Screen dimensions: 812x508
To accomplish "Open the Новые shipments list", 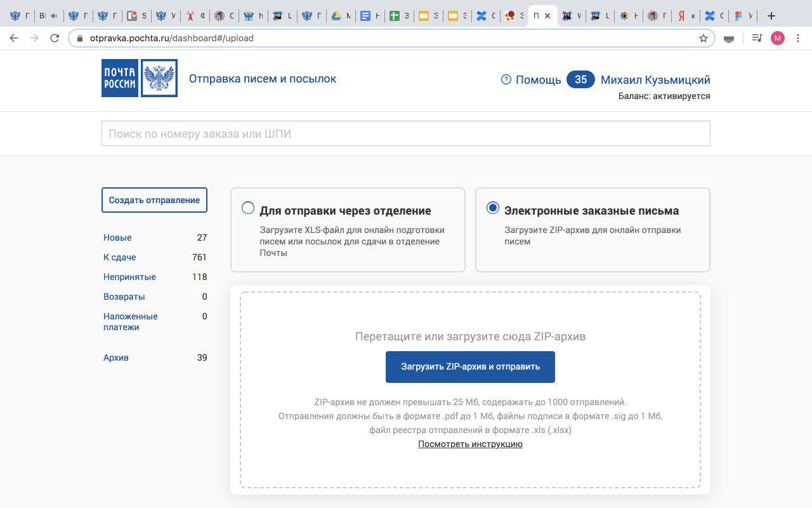I will (117, 237).
